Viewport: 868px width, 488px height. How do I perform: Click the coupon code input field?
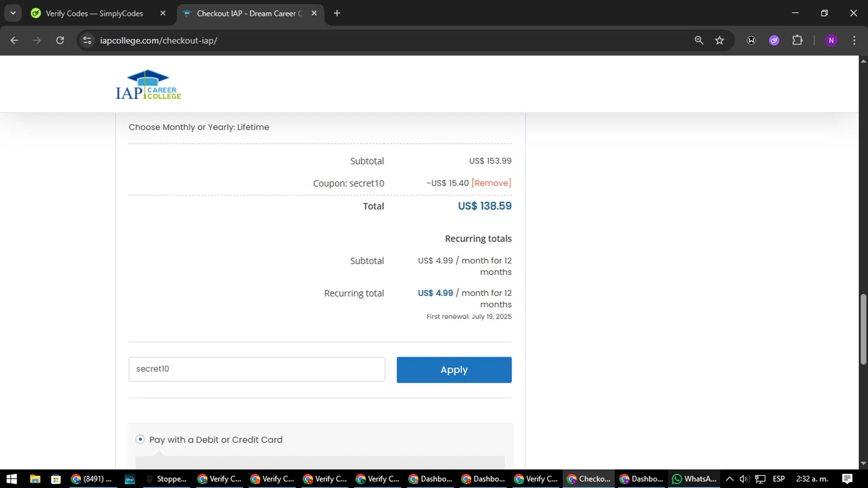[x=257, y=369]
